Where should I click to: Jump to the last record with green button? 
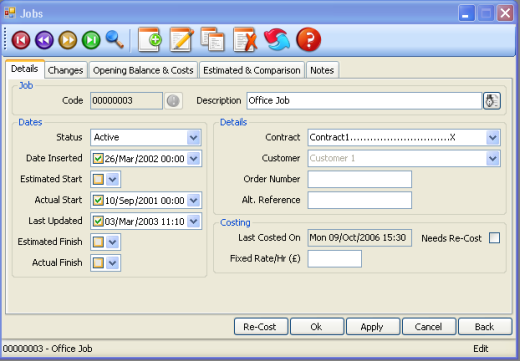tap(91, 40)
